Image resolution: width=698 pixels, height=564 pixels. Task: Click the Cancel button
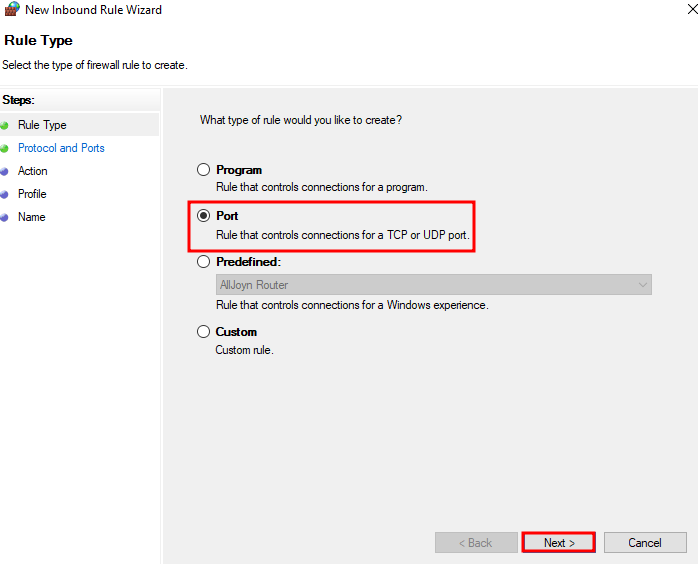(645, 543)
